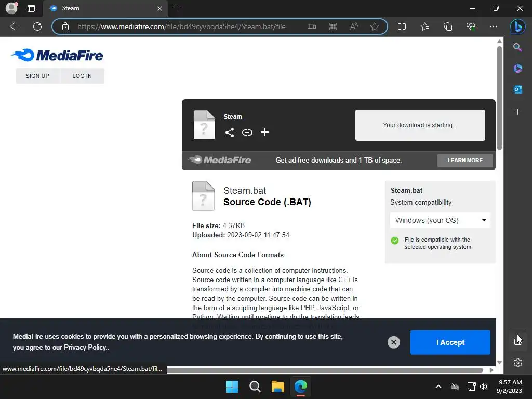
Task: Click the LOG IN button
Action: click(x=82, y=76)
